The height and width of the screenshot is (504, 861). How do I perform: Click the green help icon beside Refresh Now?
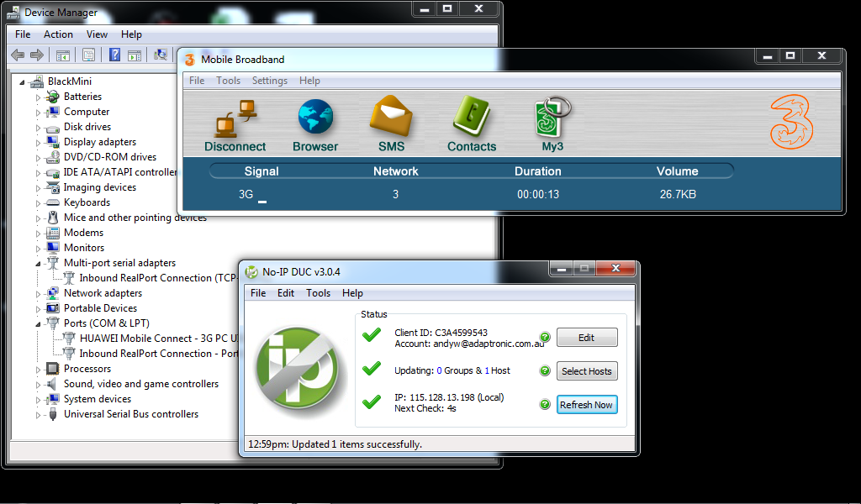[545, 405]
